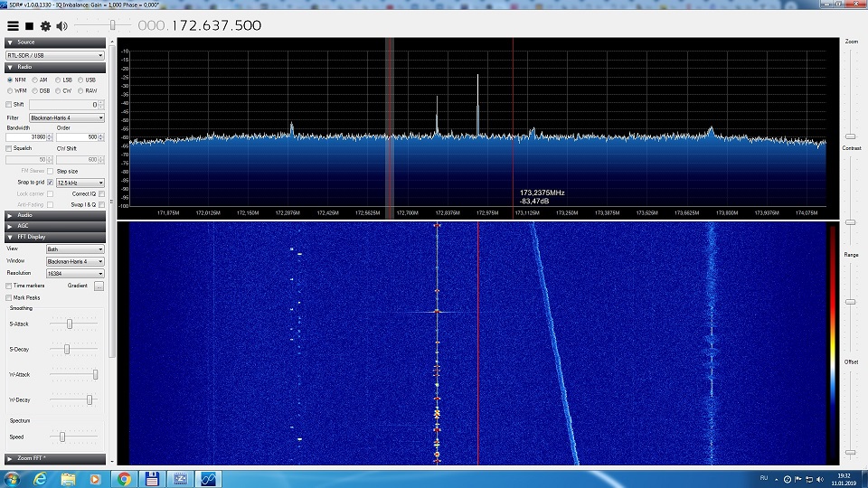Adjust the Spectrum Speed slider
Viewport: 868px width, 488px height.
pyautogui.click(x=62, y=437)
